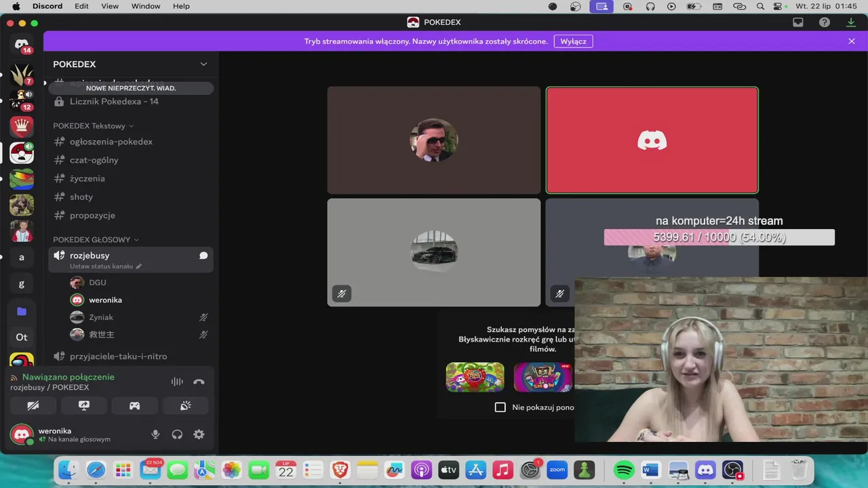Open the first colorful activity game thumbnail
The image size is (868, 488).
[x=475, y=378]
